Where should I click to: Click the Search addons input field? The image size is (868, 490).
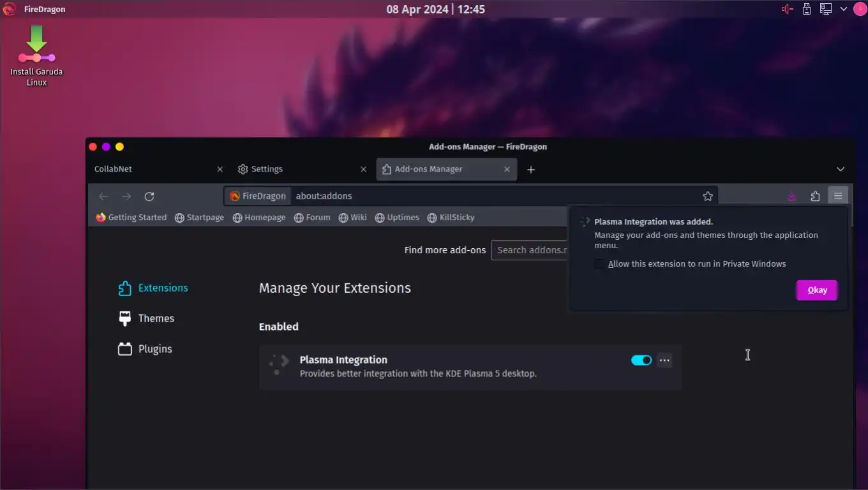[x=530, y=250]
